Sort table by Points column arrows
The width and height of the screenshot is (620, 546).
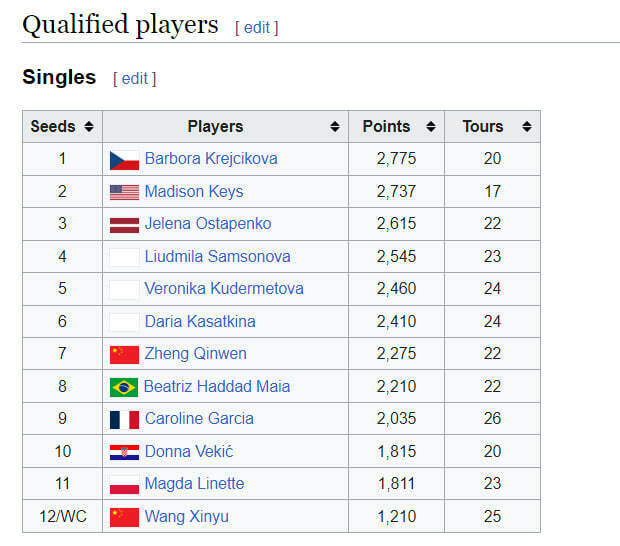[431, 127]
